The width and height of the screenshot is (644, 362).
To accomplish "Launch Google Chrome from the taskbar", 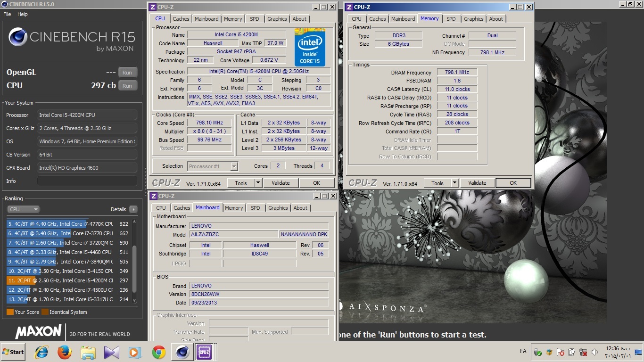I will click(x=158, y=352).
